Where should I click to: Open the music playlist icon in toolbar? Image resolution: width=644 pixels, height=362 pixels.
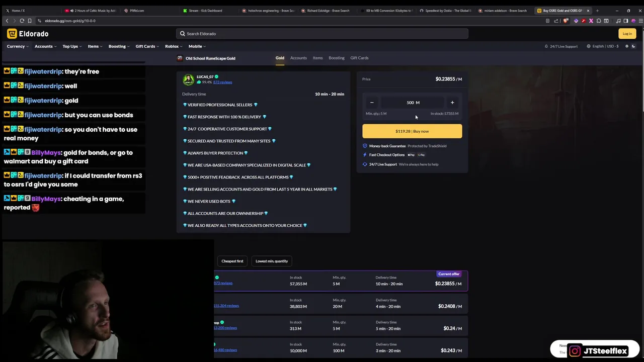618,21
